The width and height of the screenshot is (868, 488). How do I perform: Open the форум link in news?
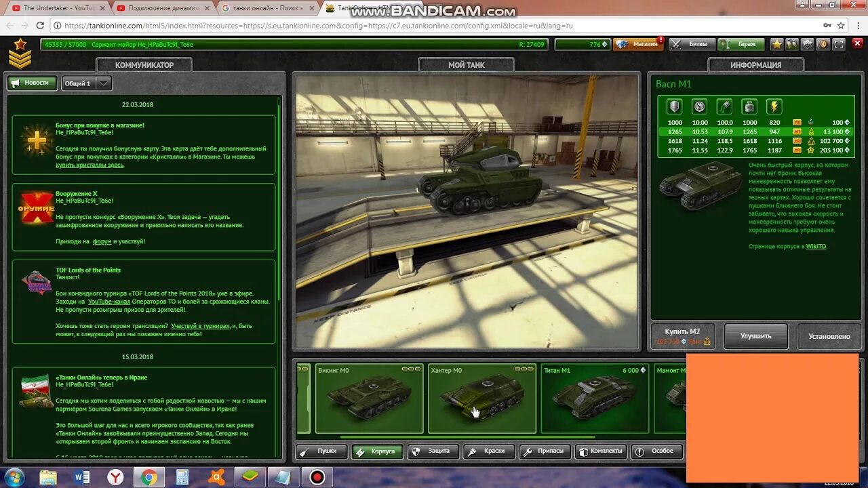coord(102,241)
